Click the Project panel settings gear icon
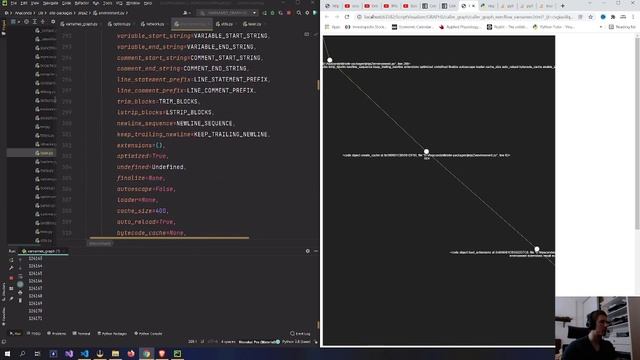The height and width of the screenshot is (360, 640). (x=53, y=22)
